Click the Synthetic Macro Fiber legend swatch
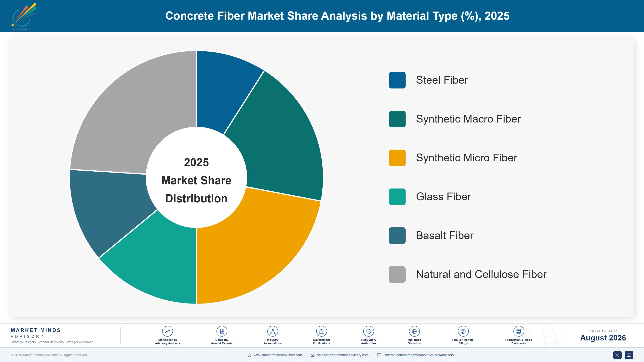The width and height of the screenshot is (644, 362). (x=397, y=119)
